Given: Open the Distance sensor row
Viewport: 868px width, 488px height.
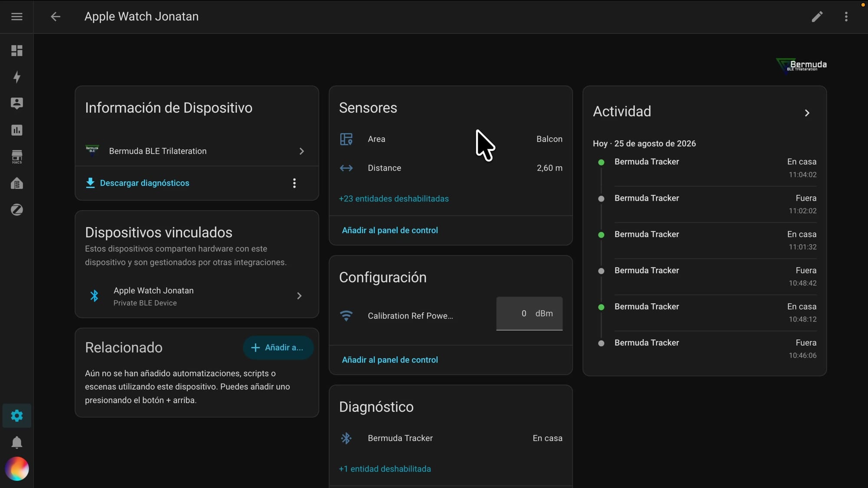Looking at the screenshot, I should 450,168.
